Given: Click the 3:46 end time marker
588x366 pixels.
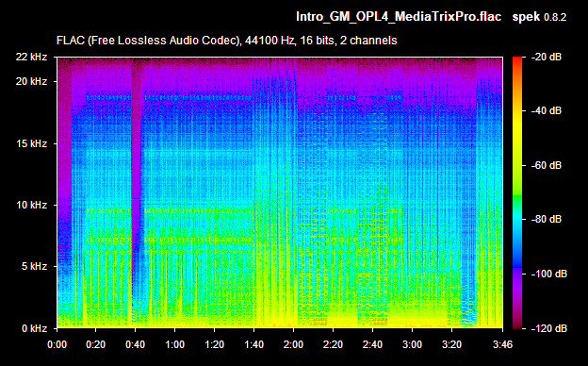Looking at the screenshot, I should [x=502, y=344].
